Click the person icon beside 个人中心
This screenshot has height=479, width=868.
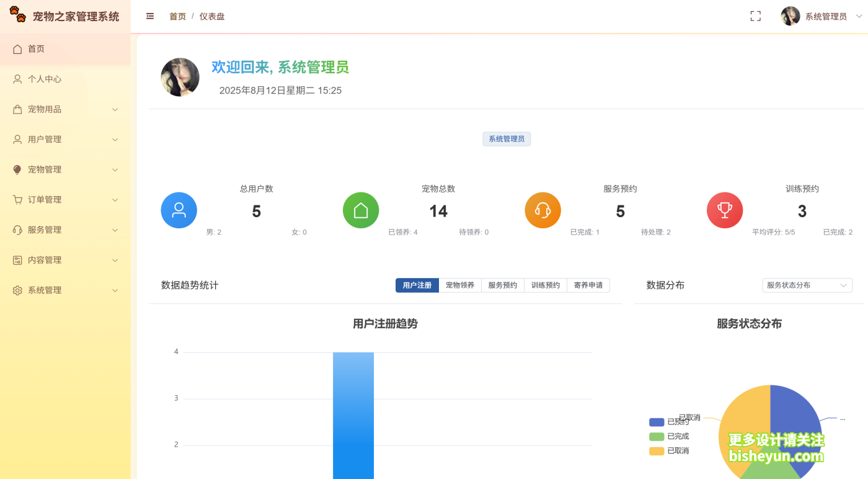point(17,79)
